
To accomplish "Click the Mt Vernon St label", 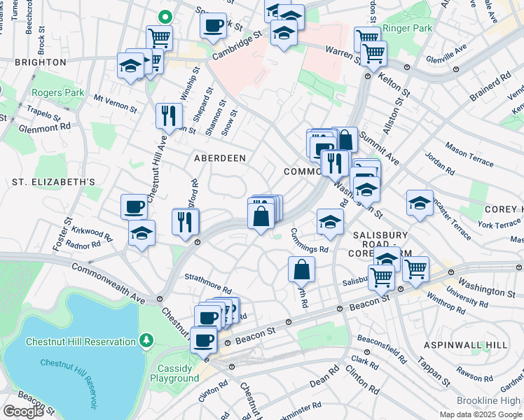I will pyautogui.click(x=116, y=104).
